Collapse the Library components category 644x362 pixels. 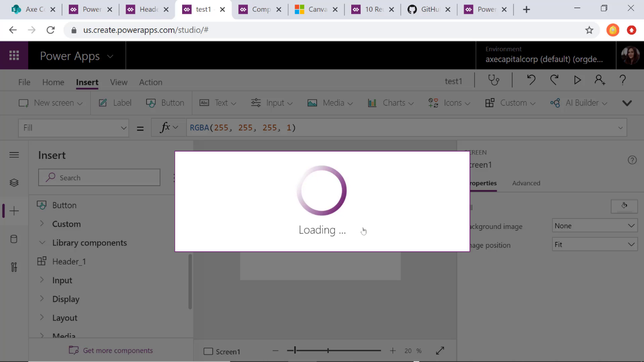click(x=89, y=243)
